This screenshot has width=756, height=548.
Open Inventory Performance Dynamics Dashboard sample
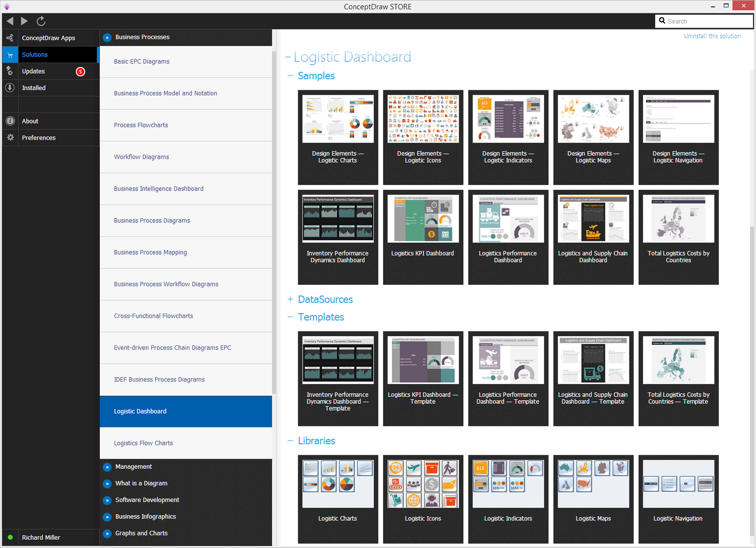(338, 237)
